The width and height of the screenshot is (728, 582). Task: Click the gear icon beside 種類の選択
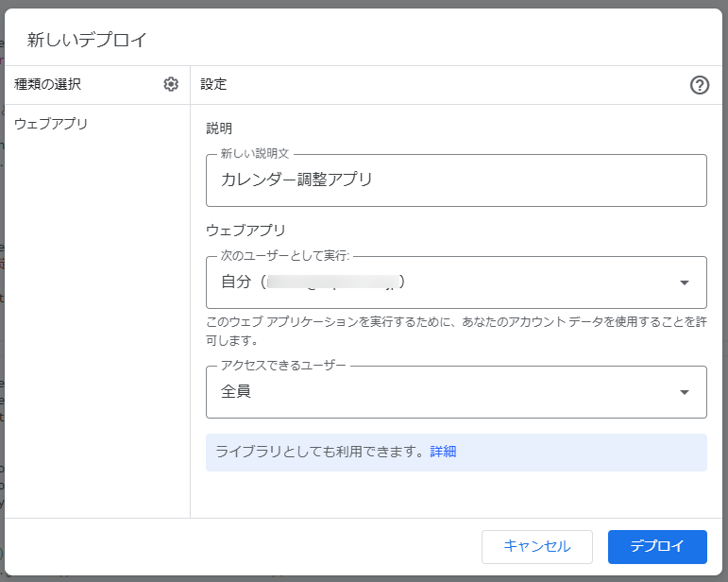point(171,85)
